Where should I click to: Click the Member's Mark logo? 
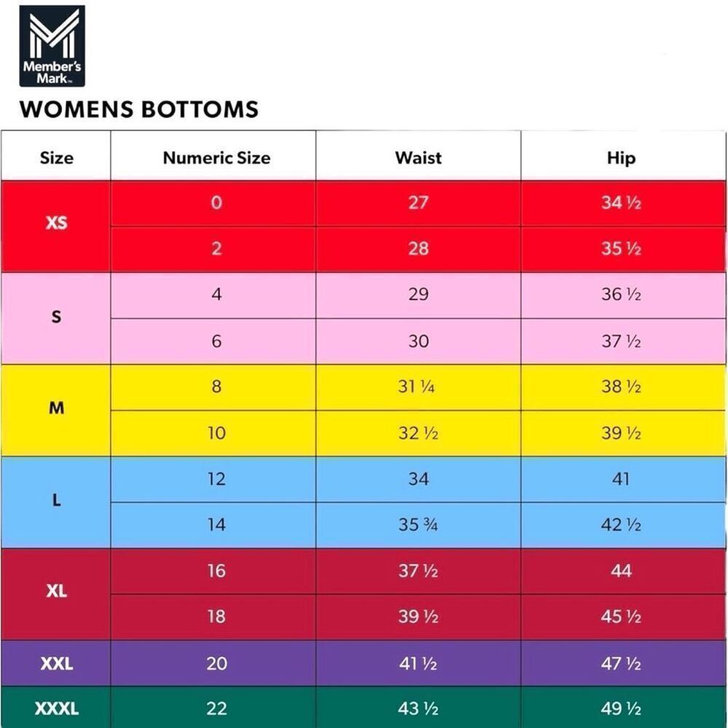pos(52,46)
